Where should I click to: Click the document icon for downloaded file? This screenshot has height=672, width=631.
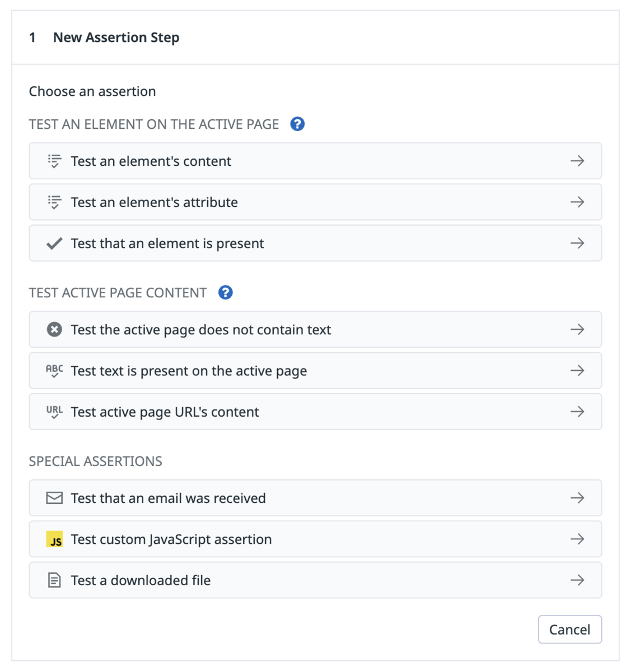pos(54,580)
